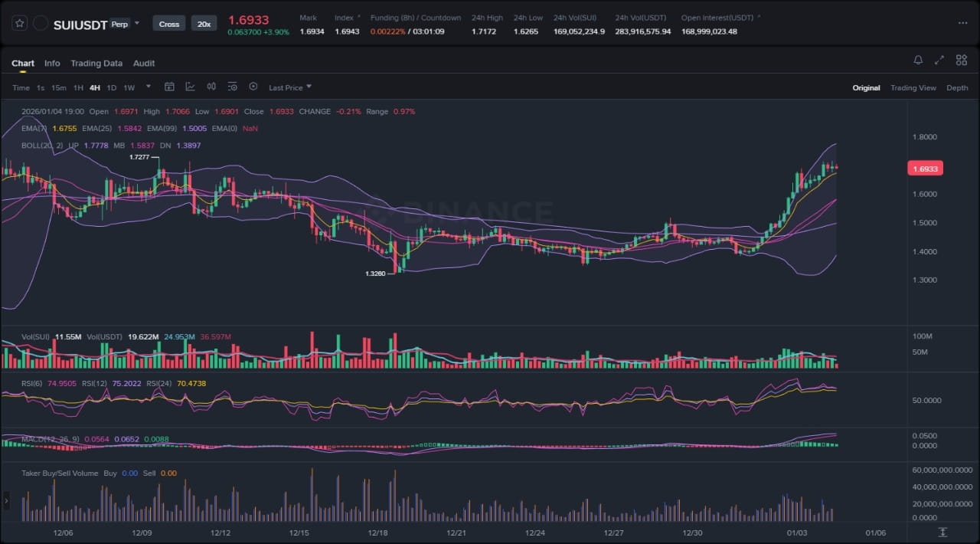The image size is (980, 544).
Task: Open the candlestick chart style icon
Action: [x=211, y=87]
